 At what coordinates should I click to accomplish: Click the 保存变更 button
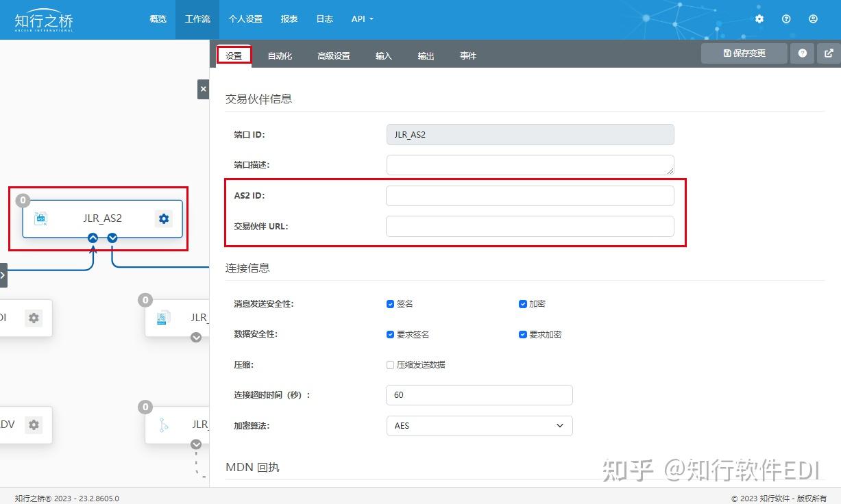[744, 53]
